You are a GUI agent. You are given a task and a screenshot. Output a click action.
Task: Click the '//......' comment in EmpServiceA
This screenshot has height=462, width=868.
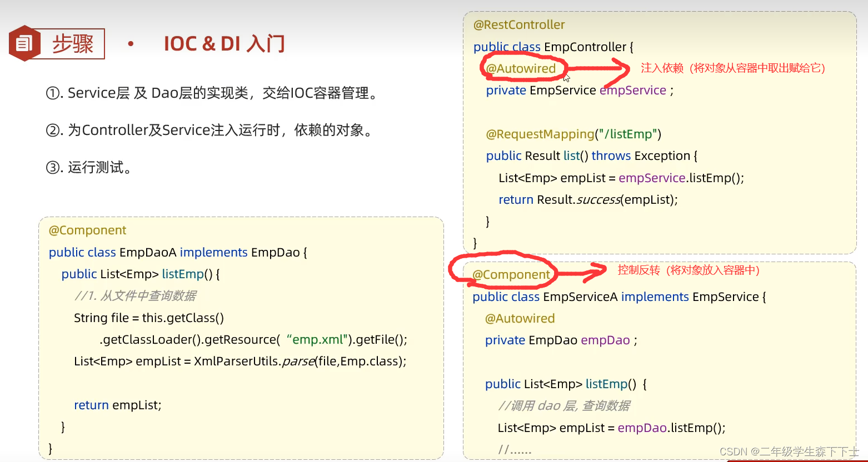(515, 450)
